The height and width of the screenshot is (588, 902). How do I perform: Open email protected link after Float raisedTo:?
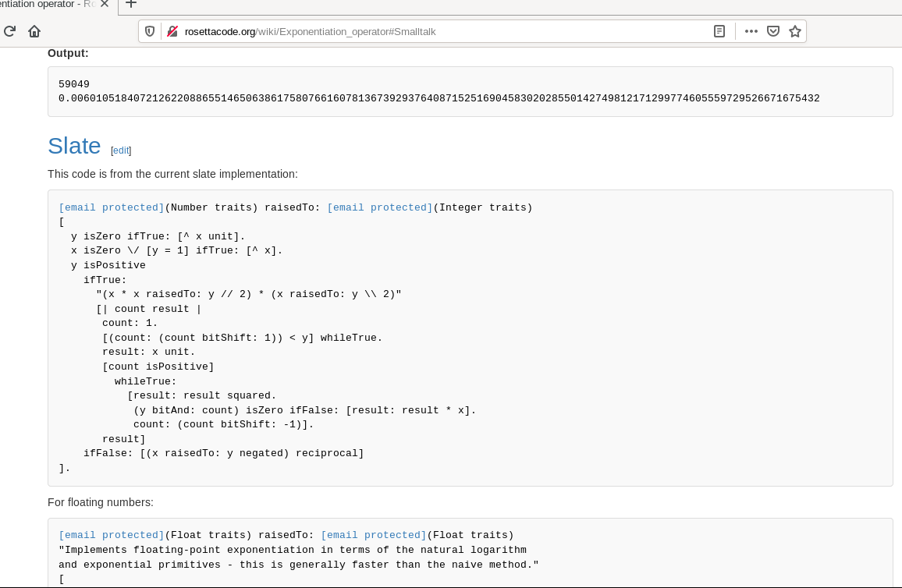coord(373,535)
